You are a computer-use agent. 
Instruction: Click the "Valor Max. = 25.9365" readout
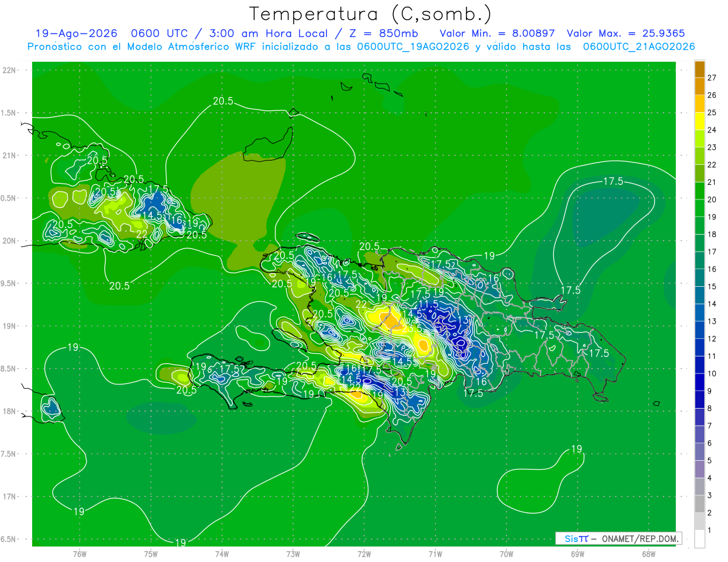coord(627,33)
